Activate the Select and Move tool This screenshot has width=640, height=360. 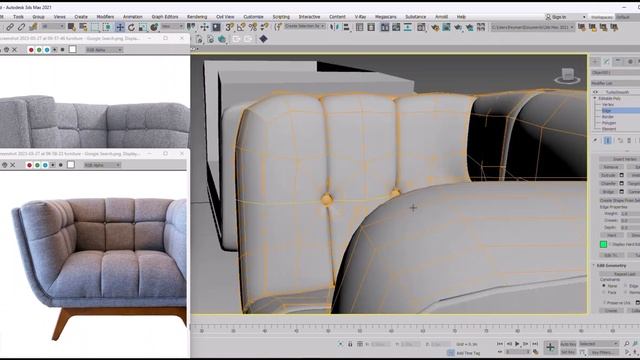pyautogui.click(x=120, y=27)
